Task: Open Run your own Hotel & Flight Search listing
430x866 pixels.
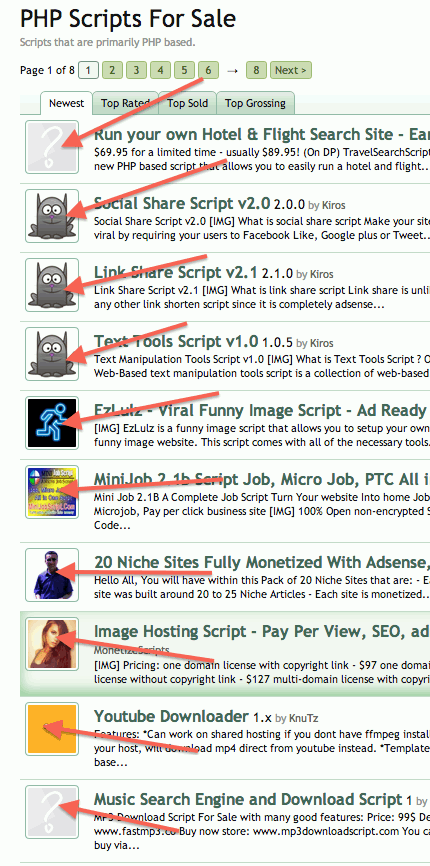Action: click(262, 134)
